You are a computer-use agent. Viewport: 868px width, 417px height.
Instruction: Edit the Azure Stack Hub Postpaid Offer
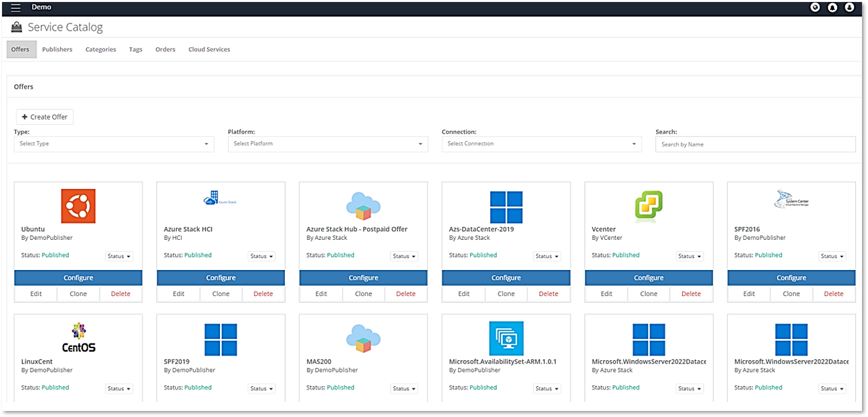coord(321,294)
